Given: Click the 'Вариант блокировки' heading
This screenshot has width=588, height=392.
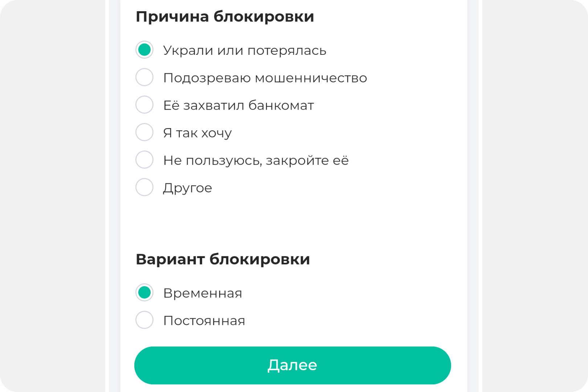Looking at the screenshot, I should (x=223, y=260).
